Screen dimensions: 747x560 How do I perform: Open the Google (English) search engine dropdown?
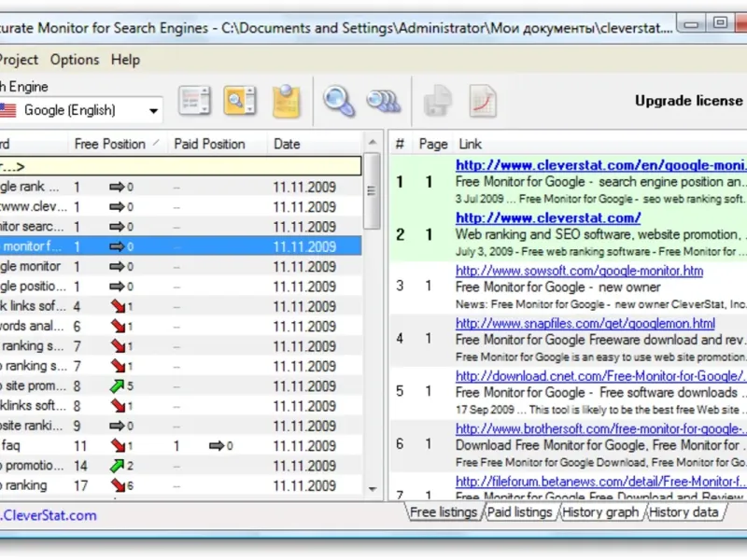[x=81, y=110]
